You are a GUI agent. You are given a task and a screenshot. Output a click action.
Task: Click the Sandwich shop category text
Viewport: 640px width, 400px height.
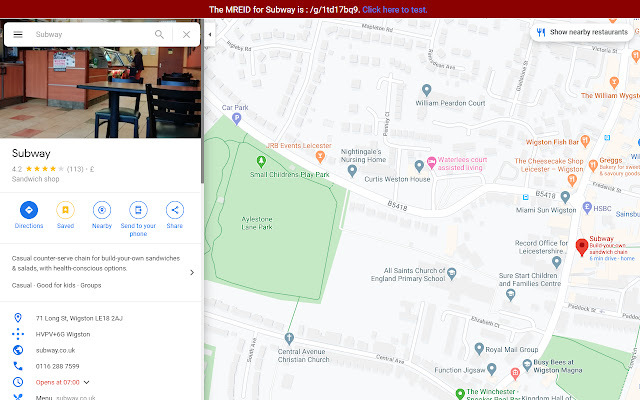pos(36,179)
